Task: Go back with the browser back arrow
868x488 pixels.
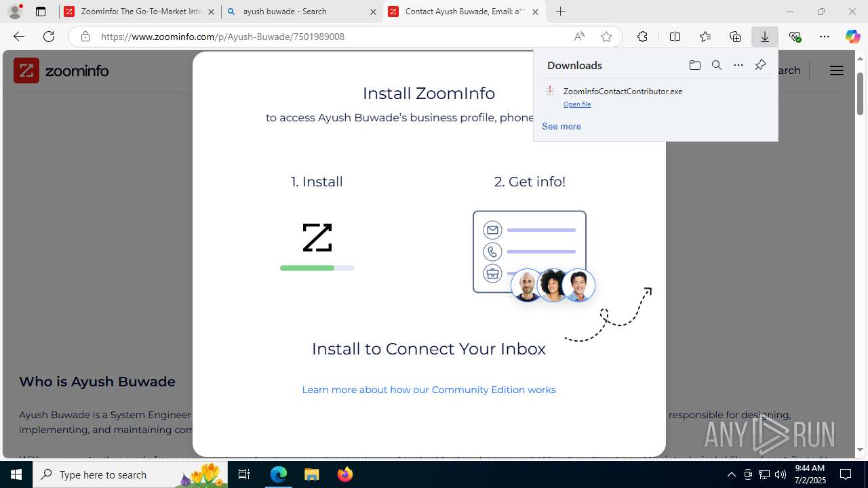Action: [19, 37]
